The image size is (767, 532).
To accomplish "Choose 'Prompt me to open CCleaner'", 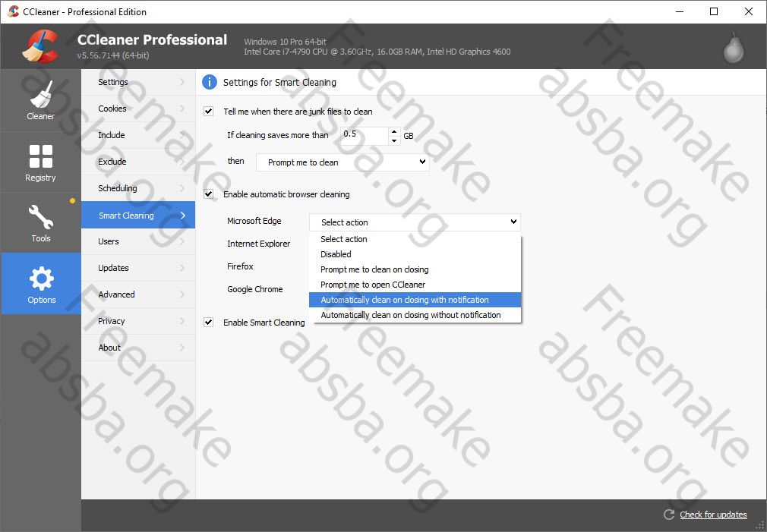I will pos(415,284).
